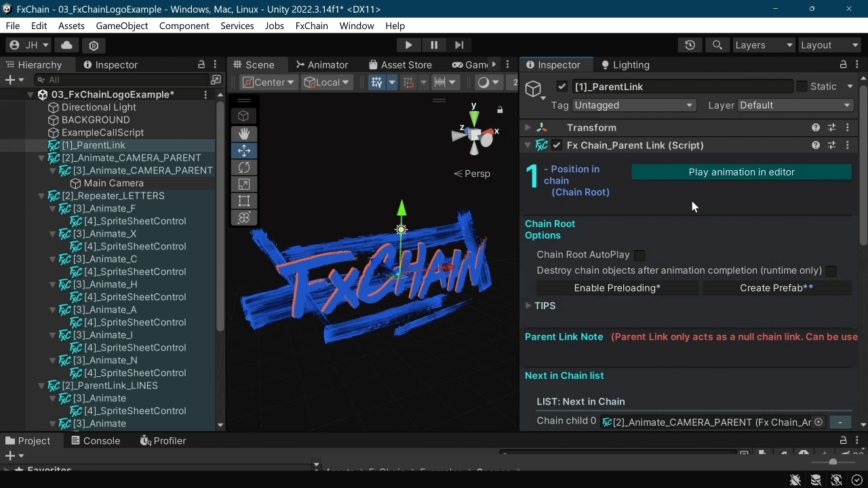Open the cube tool-context icon in overlay
The width and height of the screenshot is (868, 488).
click(x=244, y=116)
